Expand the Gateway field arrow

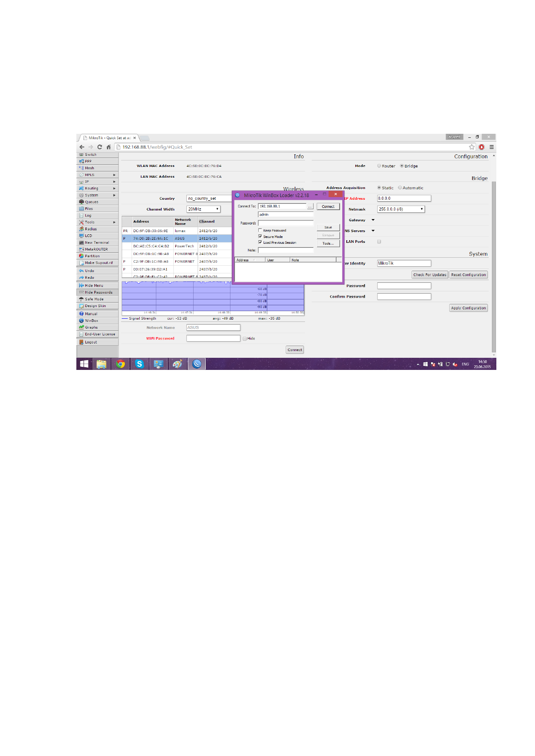pos(373,220)
